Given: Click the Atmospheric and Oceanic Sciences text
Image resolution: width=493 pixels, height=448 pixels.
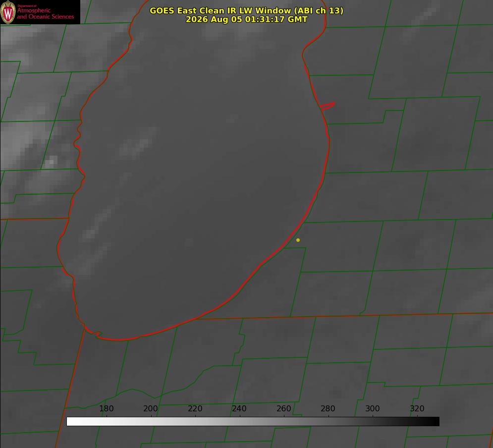Looking at the screenshot, I should pos(45,13).
